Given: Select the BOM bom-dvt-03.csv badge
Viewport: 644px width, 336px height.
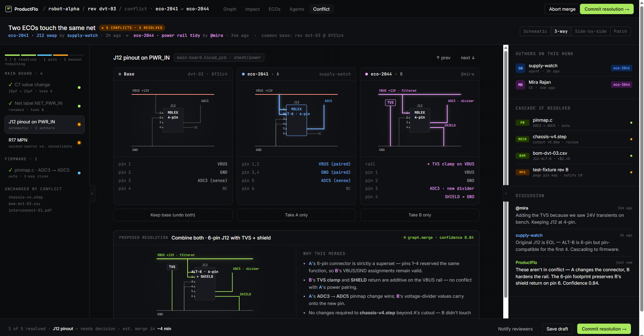Looking at the screenshot, I should [x=522, y=156].
